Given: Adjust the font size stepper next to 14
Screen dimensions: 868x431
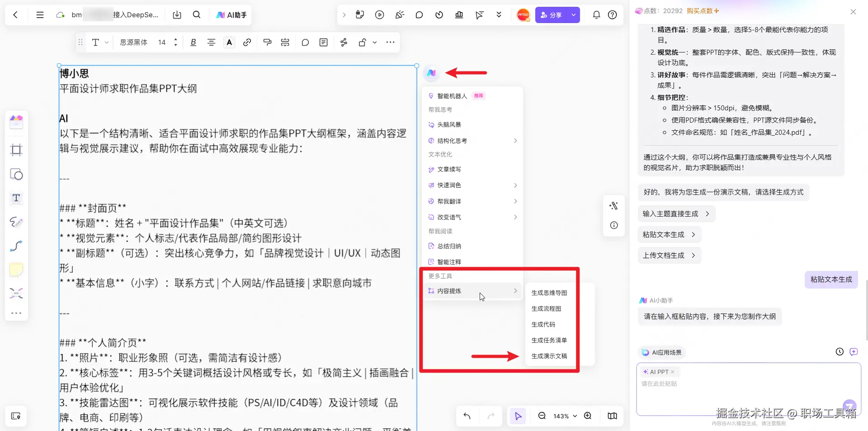Looking at the screenshot, I should [175, 43].
